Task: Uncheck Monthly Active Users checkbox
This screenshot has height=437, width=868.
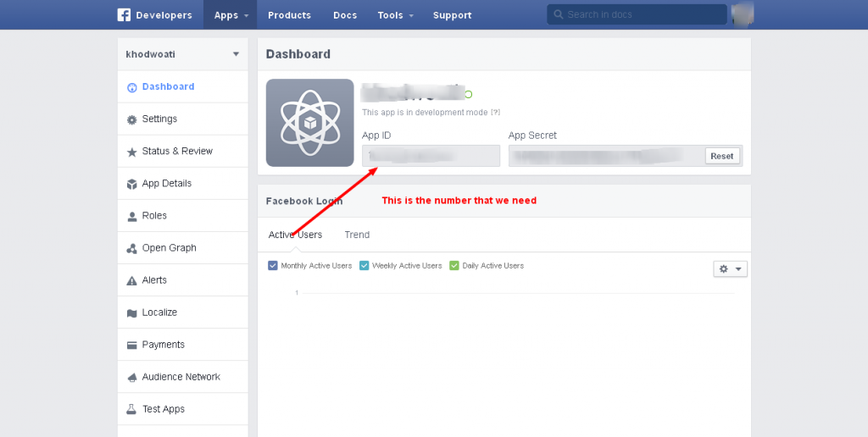Action: pyautogui.click(x=272, y=266)
